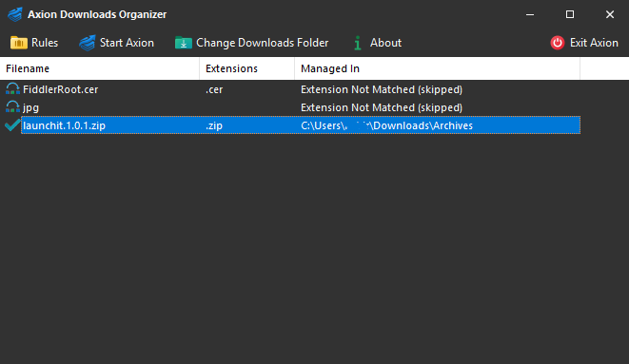The height and width of the screenshot is (364, 629).
Task: Click the red Exit Axion power icon
Action: coord(558,43)
